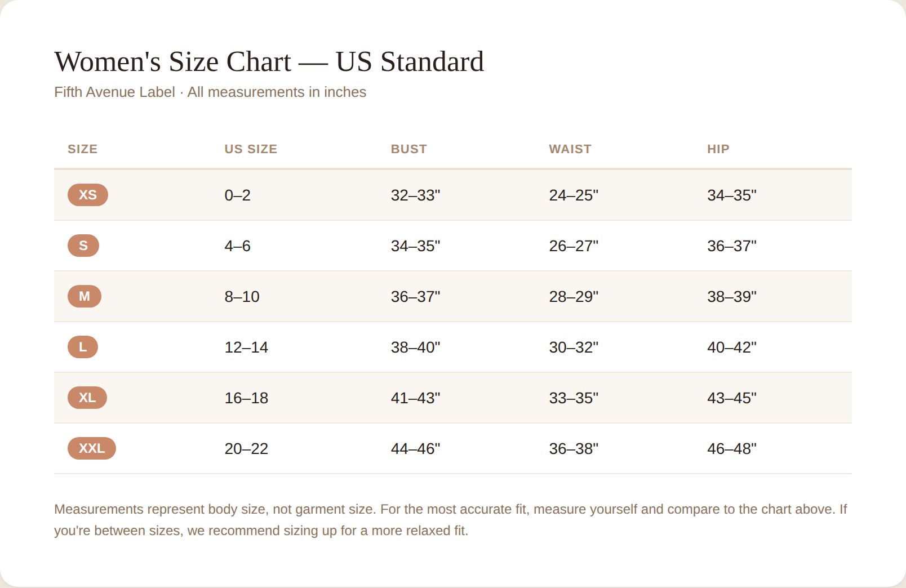
Task: Click the XL size badge
Action: 87,398
